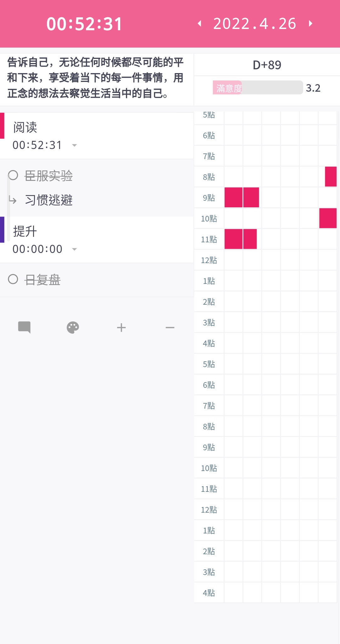Expand the dropdown arrow under 提升 timer

point(75,249)
